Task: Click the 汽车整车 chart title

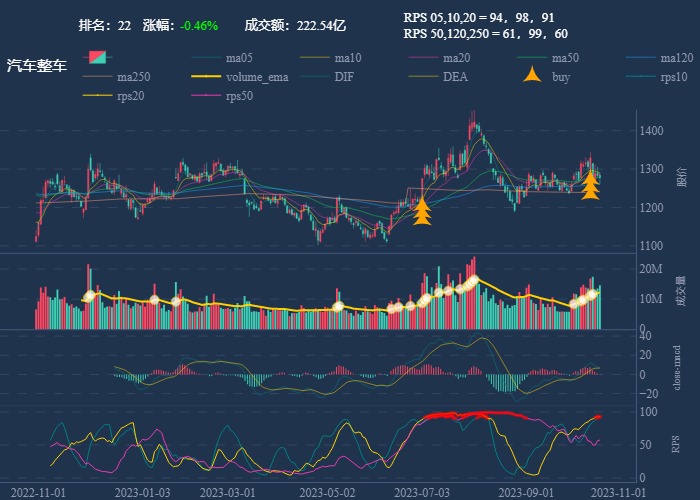Action: coord(37,66)
